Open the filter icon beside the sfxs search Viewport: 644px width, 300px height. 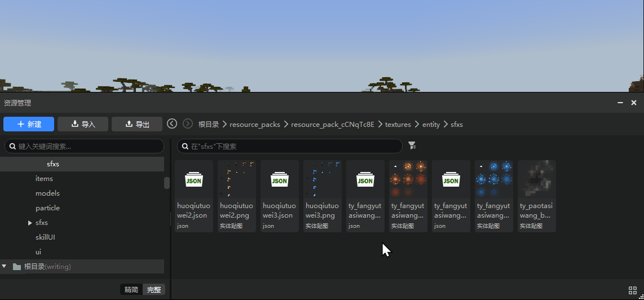(x=412, y=145)
